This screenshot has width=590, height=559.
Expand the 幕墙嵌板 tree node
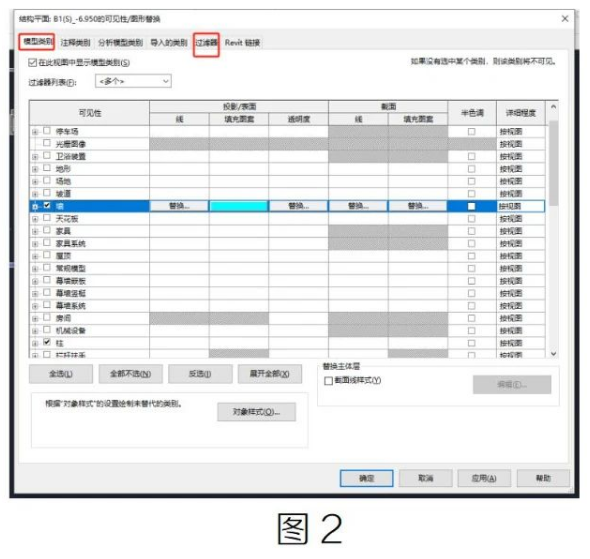coord(35,281)
